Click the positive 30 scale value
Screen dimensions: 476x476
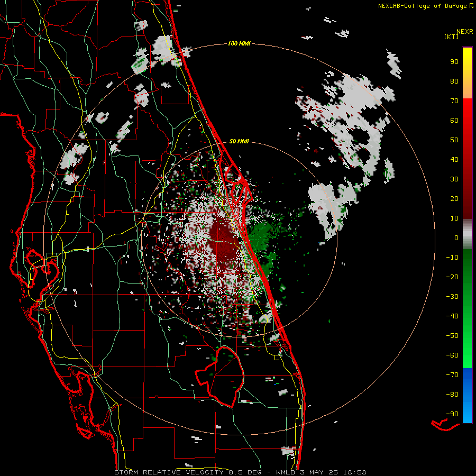[x=454, y=179]
